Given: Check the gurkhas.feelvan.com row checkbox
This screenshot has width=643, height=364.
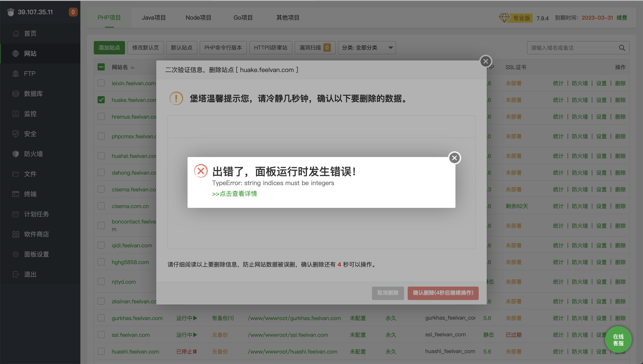Looking at the screenshot, I should [101, 318].
